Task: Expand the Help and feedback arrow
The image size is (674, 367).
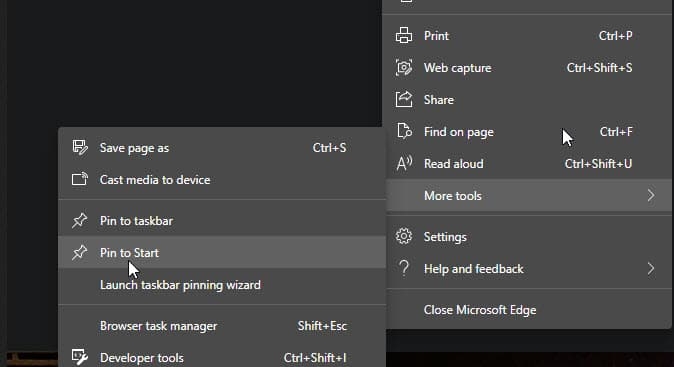Action: pyautogui.click(x=651, y=269)
